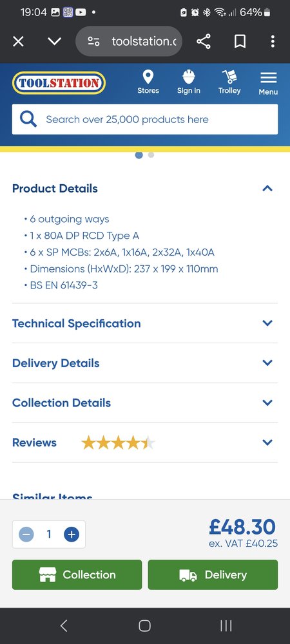
Task: Increase quantity with plus button
Action: tap(72, 535)
